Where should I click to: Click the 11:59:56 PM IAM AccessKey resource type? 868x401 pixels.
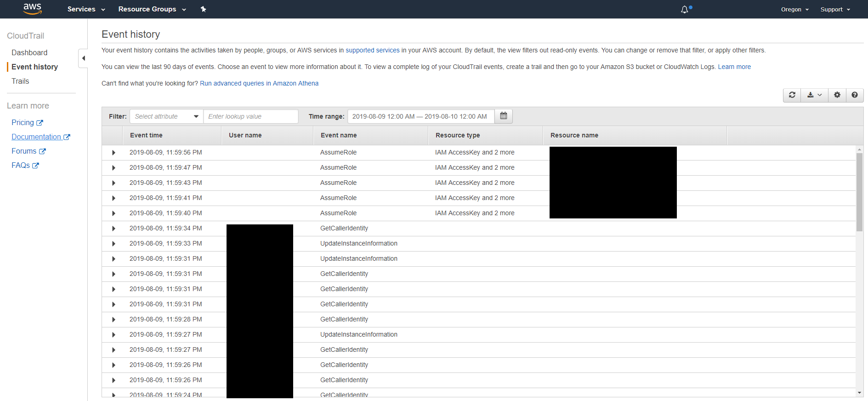click(475, 152)
